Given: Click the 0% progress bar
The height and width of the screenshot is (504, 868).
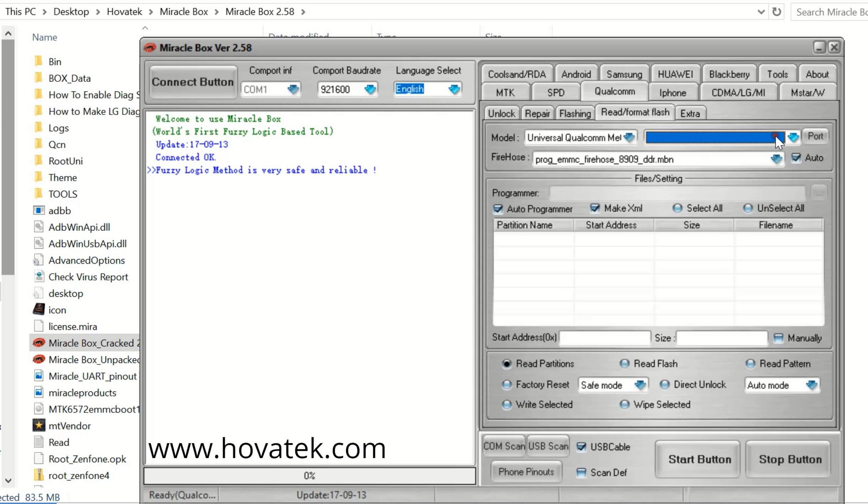Looking at the screenshot, I should pos(310,476).
